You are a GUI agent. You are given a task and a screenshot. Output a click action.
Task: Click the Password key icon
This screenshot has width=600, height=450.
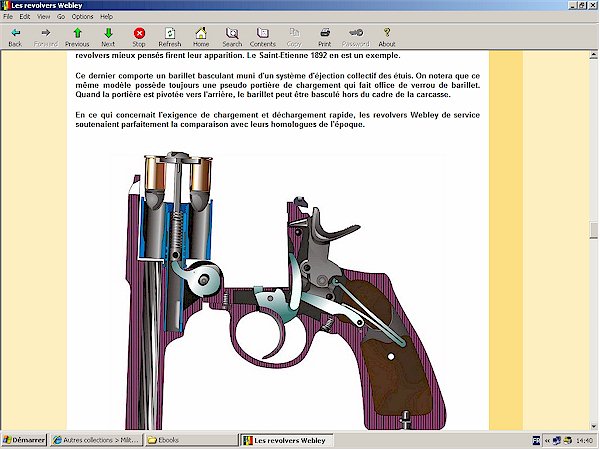(356, 33)
